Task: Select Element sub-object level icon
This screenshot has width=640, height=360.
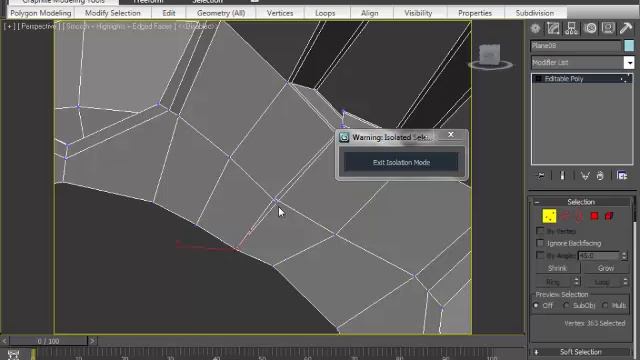Action: tap(609, 216)
